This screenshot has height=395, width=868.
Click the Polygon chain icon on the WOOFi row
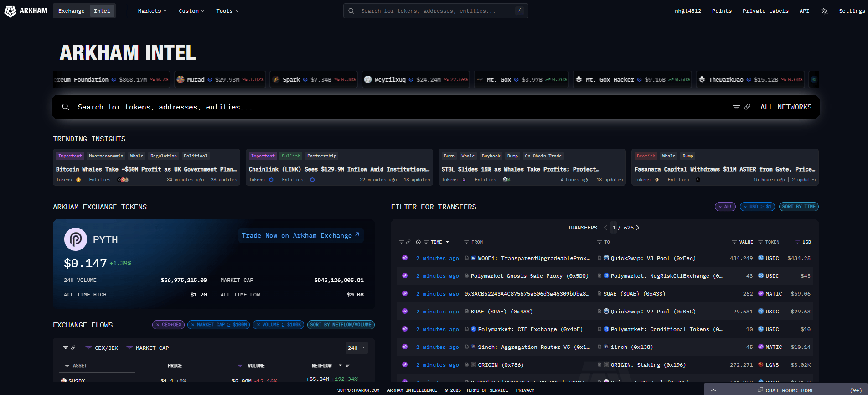click(x=405, y=258)
